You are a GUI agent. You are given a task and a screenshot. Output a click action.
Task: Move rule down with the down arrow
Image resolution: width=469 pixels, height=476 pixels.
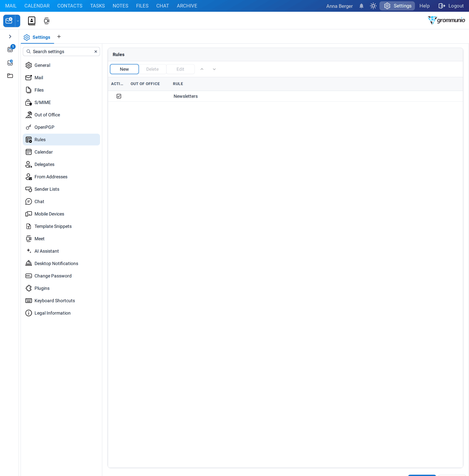(x=214, y=69)
